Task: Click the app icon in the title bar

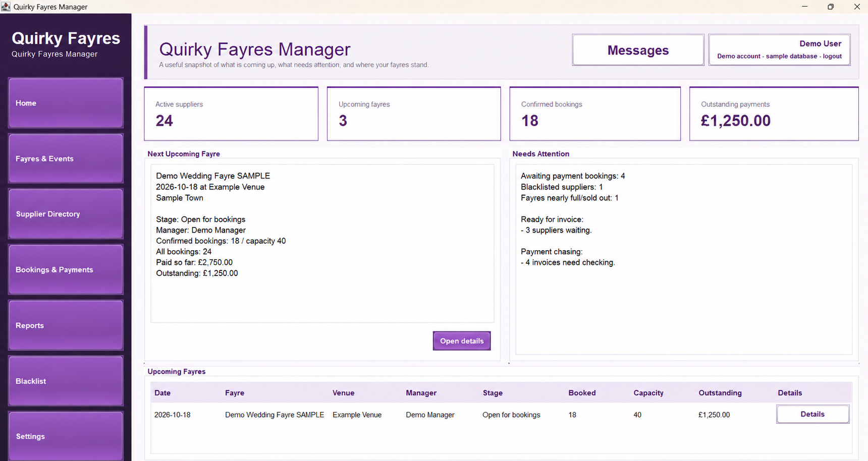Action: pyautogui.click(x=6, y=6)
